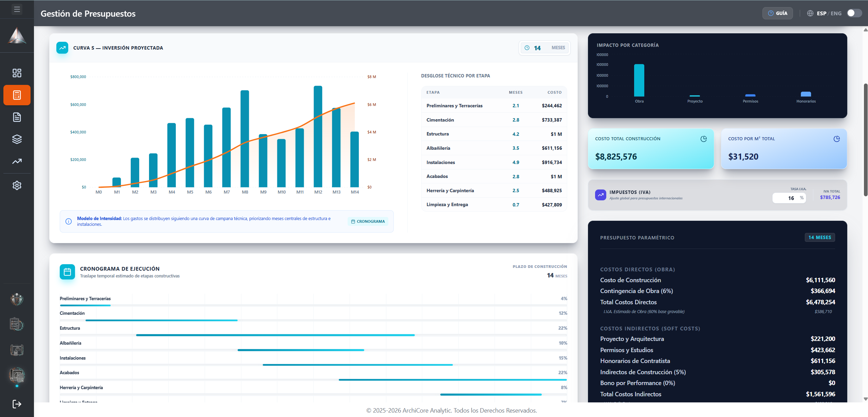Screen dimensions: 868x417
Task: Click the Estructura timeline bar
Action: point(275,335)
